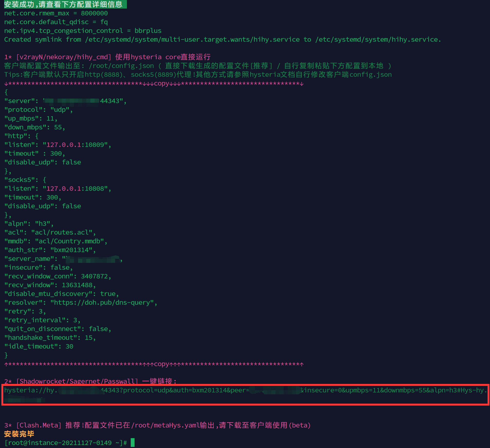Click the '1* [v2rayN/nekoray/hihy_cmd]' heading

click(x=107, y=57)
